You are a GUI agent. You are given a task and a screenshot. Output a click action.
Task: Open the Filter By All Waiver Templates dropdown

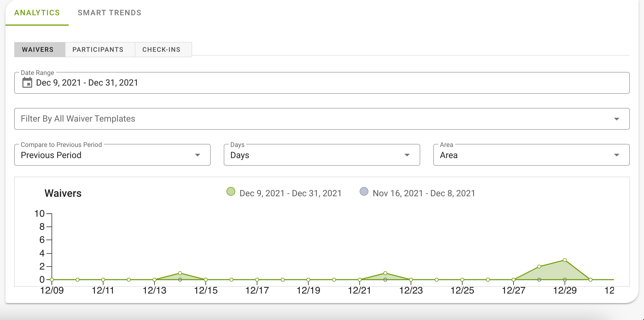coord(322,119)
